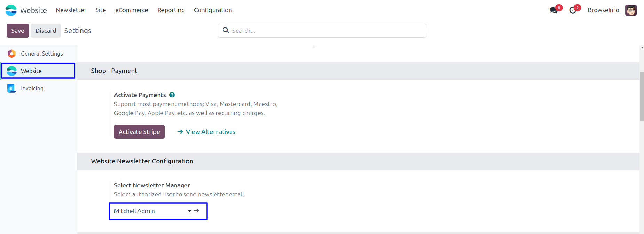
Task: Expand the Newsletter Manager dropdown arrow
Action: pyautogui.click(x=190, y=211)
